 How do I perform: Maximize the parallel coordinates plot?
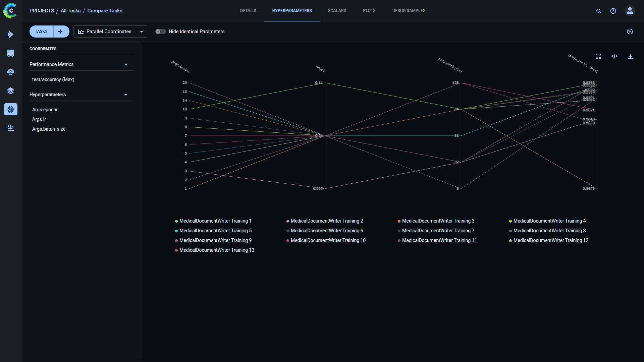click(x=598, y=56)
